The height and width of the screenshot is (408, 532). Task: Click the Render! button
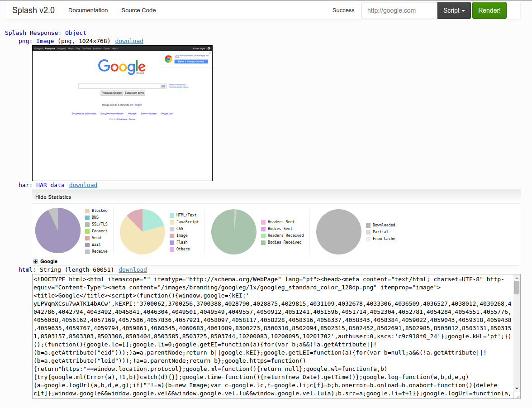[x=489, y=10]
